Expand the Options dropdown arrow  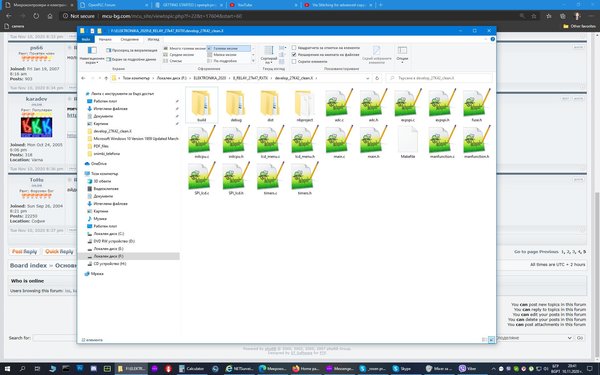click(x=402, y=62)
